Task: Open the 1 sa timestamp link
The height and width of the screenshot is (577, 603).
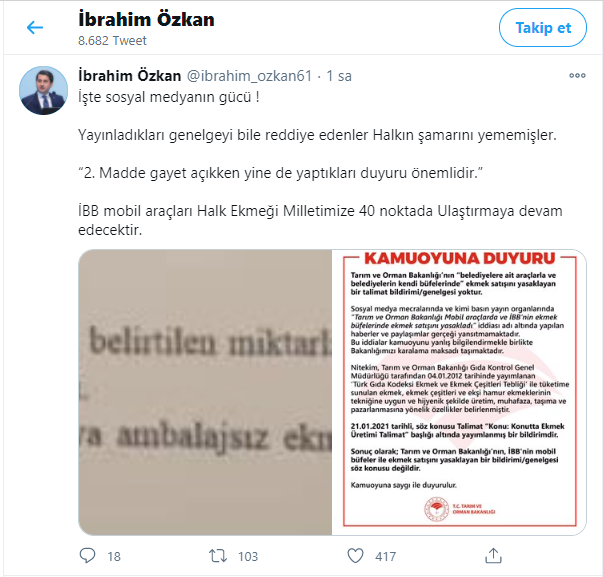Action: point(339,76)
